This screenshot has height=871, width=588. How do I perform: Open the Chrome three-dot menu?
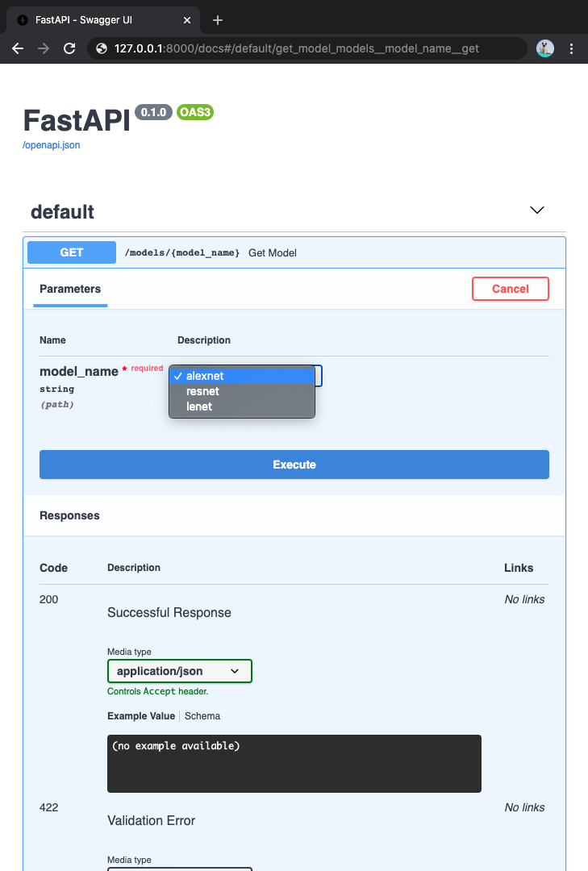tap(572, 48)
